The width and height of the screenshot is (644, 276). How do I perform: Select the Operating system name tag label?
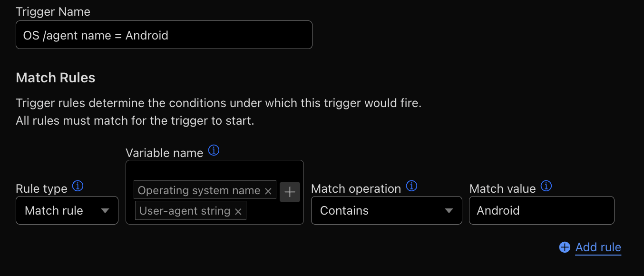click(199, 190)
